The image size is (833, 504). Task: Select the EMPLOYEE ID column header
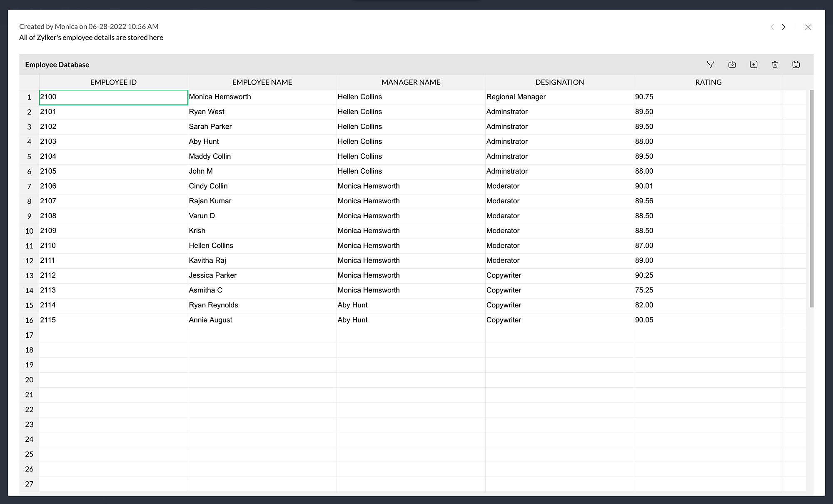tap(113, 82)
